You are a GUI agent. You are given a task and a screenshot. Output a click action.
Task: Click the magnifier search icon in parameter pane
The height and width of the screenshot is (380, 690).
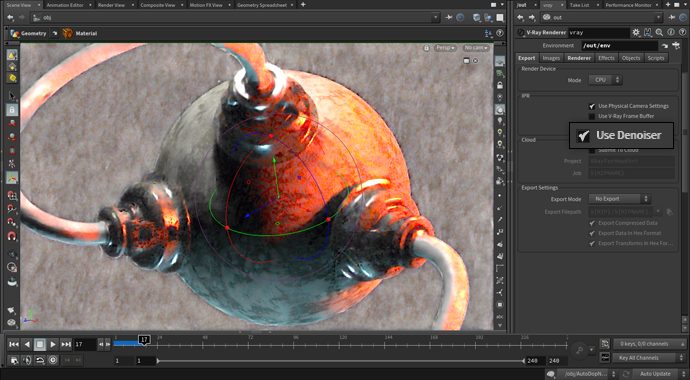tap(659, 33)
